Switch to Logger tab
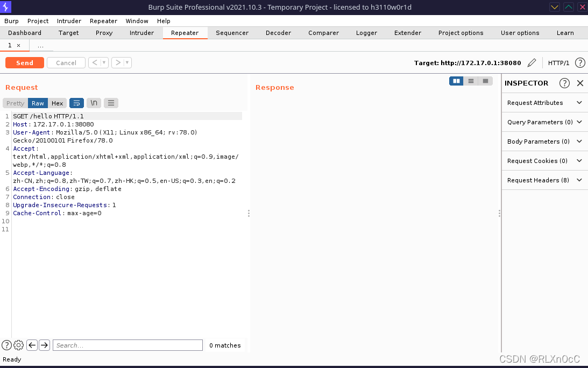Screen dimensions: 588x368 point(366,33)
